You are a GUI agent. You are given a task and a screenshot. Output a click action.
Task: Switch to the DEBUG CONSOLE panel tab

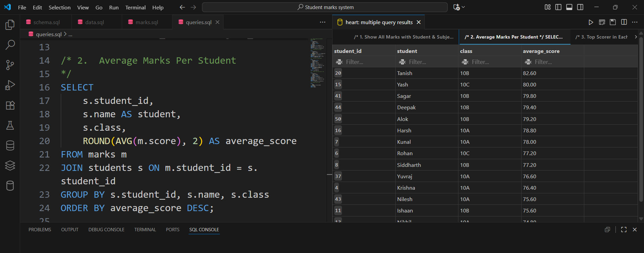pos(106,230)
